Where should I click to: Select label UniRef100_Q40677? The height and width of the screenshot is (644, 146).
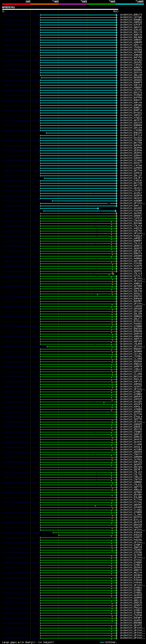point(131,163)
